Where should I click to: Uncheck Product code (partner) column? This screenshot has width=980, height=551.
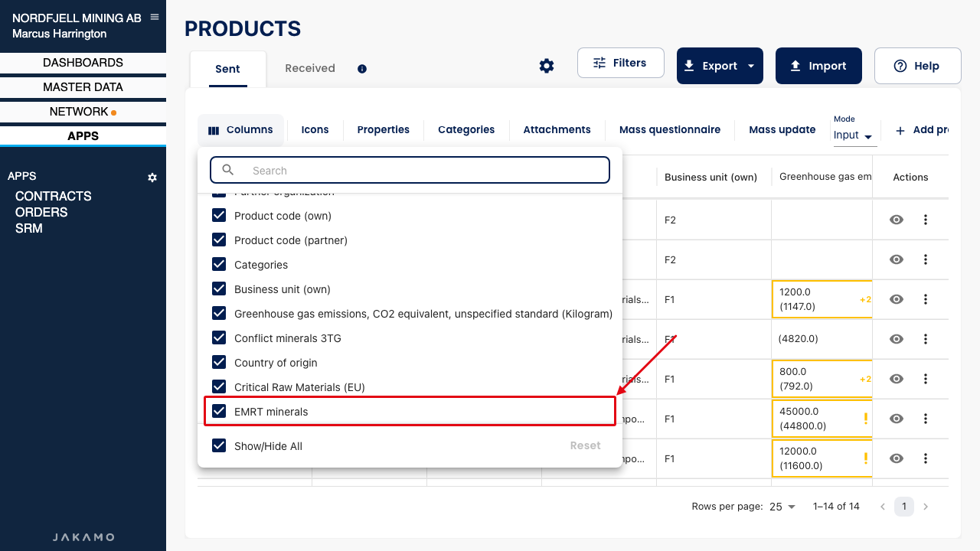click(x=219, y=240)
